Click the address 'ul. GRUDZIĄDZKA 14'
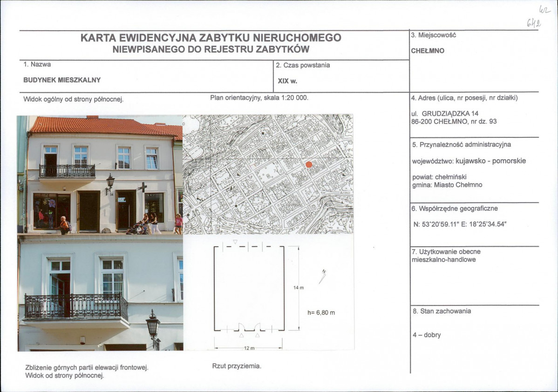558x392 pixels. [x=445, y=114]
